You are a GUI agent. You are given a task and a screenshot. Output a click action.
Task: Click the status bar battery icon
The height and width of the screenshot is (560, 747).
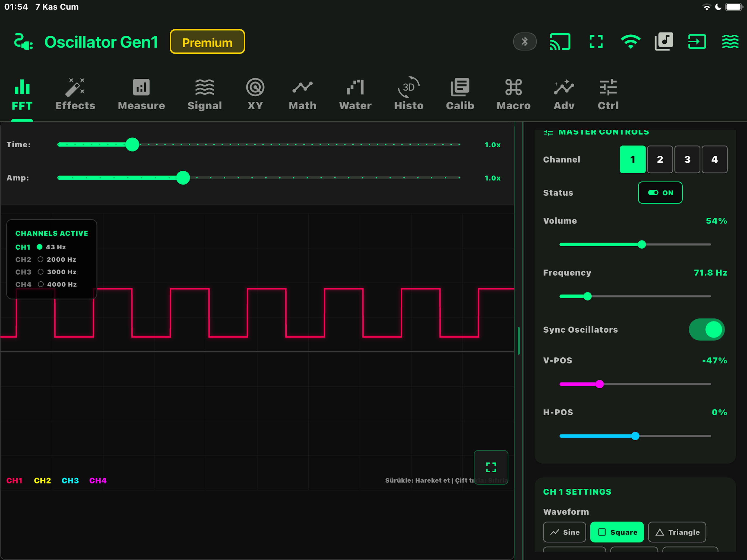pyautogui.click(x=734, y=7)
